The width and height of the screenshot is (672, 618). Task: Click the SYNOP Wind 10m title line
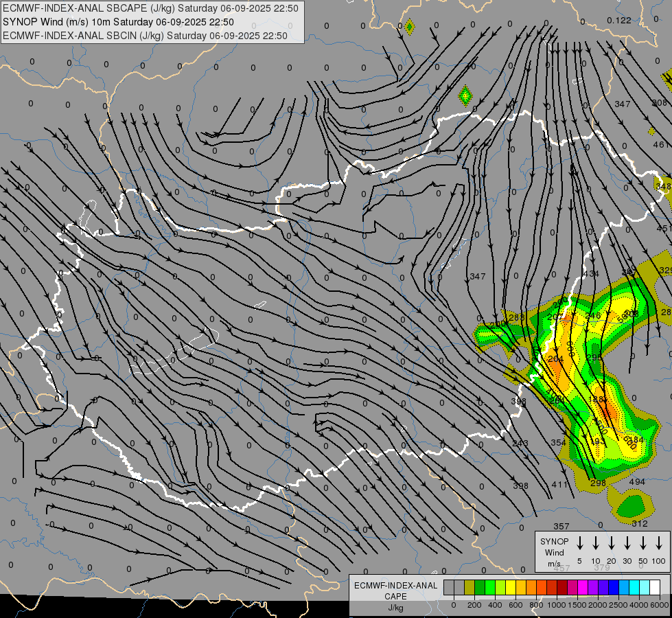click(118, 22)
